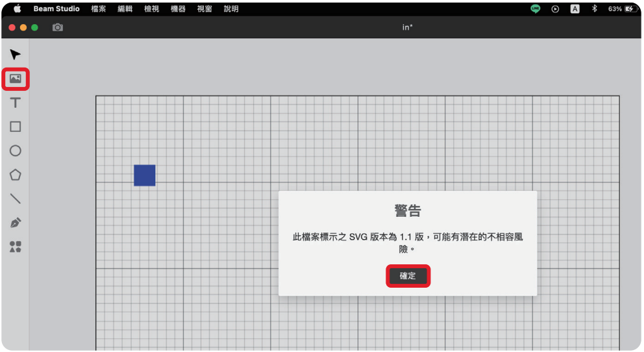Image resolution: width=644 pixels, height=352 pixels.
Task: Select the Ellipse tool
Action: (15, 151)
